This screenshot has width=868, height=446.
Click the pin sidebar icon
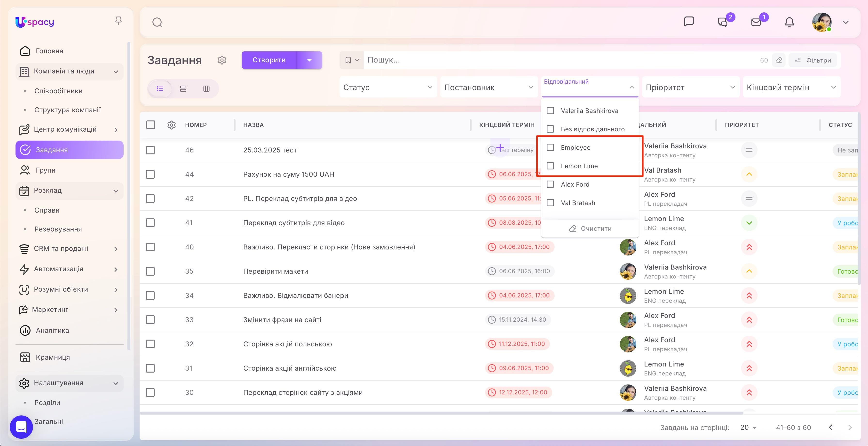(118, 21)
